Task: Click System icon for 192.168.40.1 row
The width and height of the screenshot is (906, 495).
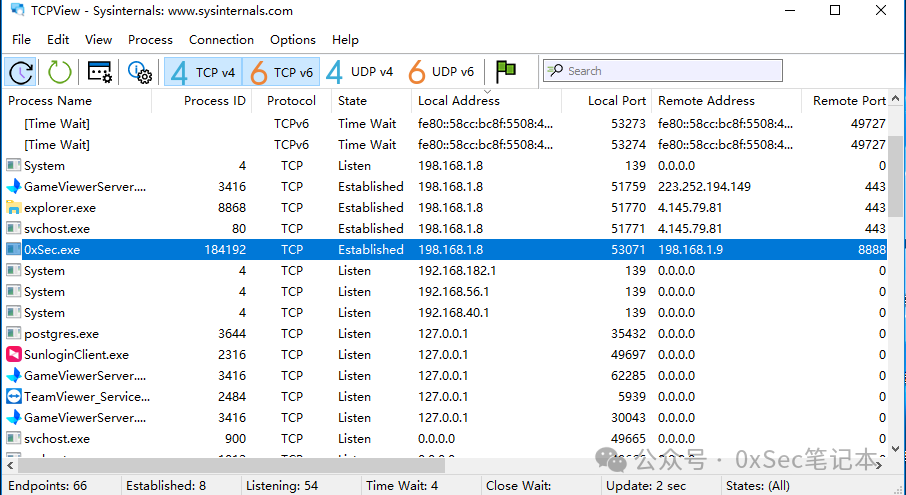Action: click(x=13, y=312)
